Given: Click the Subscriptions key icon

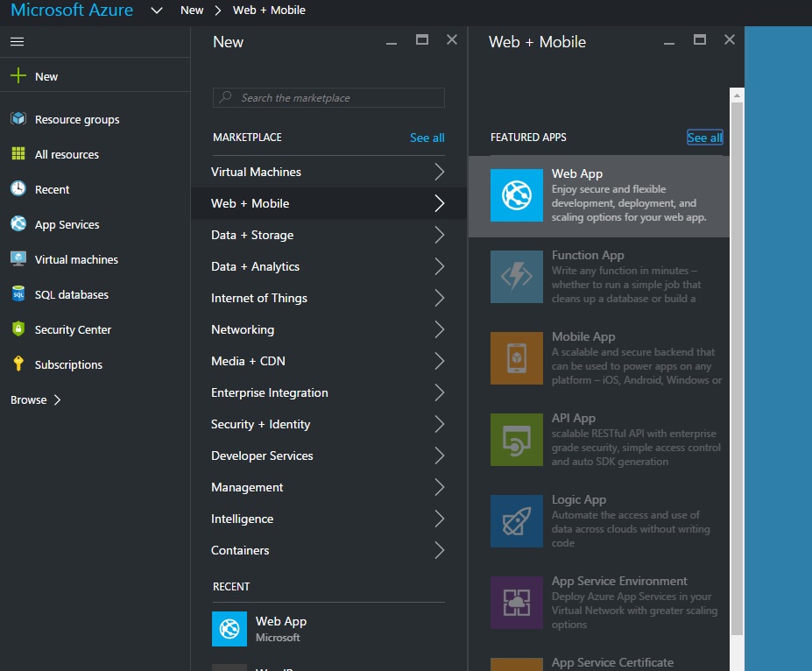Looking at the screenshot, I should click(x=18, y=364).
